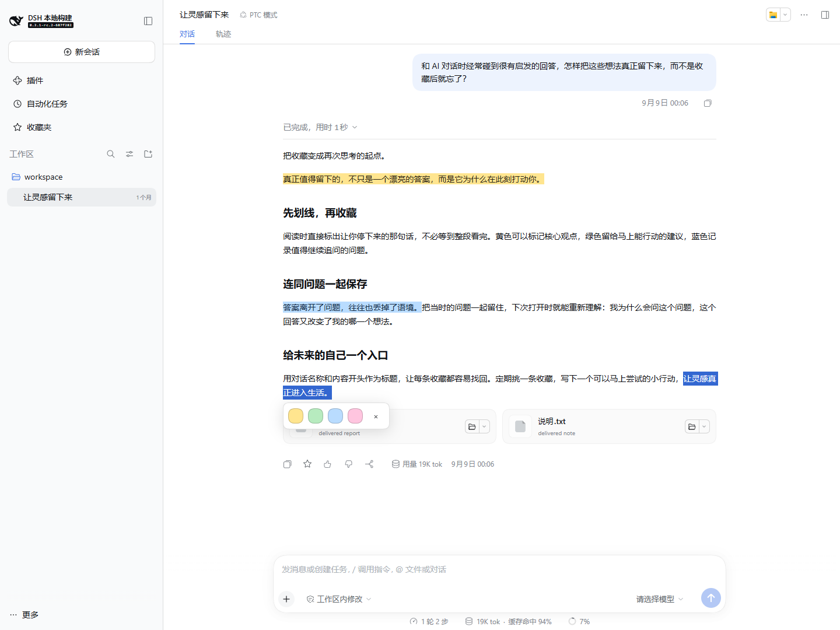Open the 请选择模型 model selector
The image size is (840, 630).
[x=660, y=599]
